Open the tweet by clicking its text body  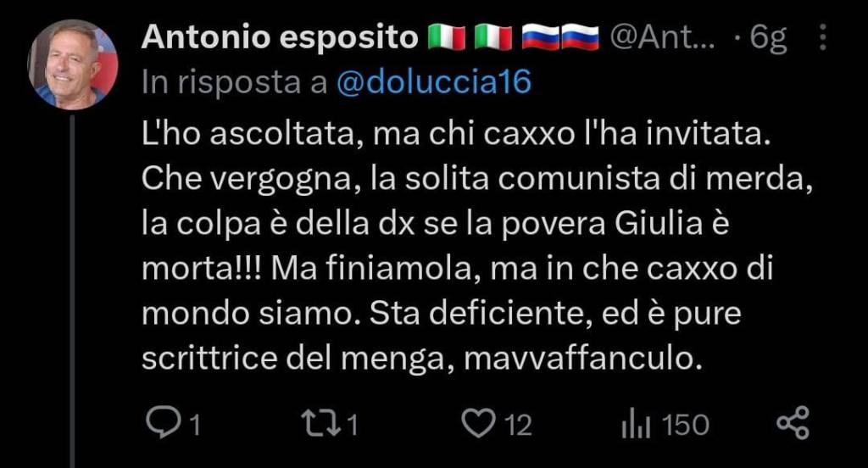click(x=477, y=246)
